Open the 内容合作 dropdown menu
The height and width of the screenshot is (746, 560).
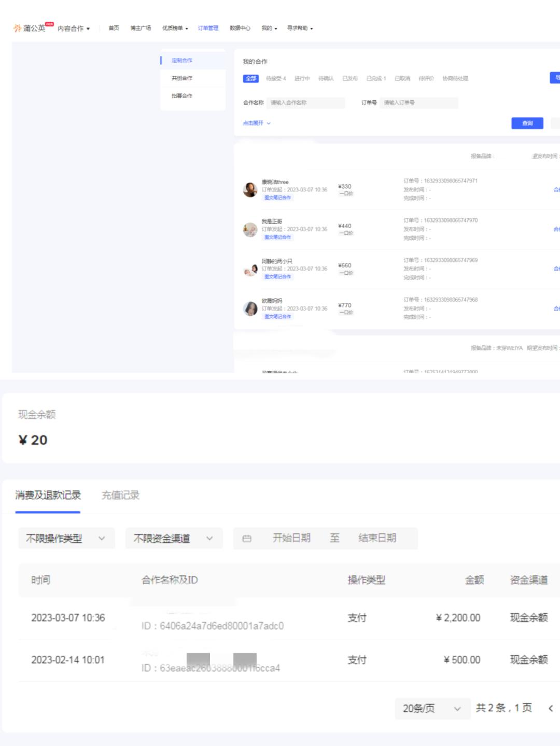(73, 28)
